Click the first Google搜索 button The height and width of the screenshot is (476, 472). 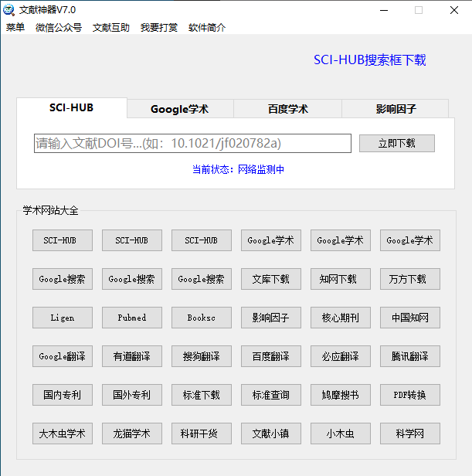[x=63, y=279]
